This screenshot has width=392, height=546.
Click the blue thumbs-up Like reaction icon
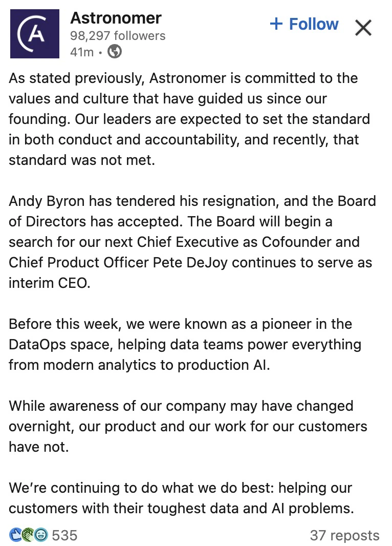15,535
